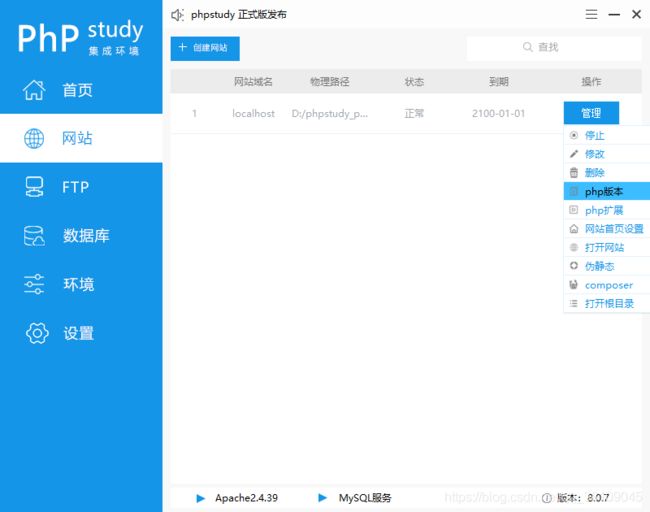The height and width of the screenshot is (512, 650).
Task: Click the globe icon beside 网站
Action: pyautogui.click(x=34, y=138)
